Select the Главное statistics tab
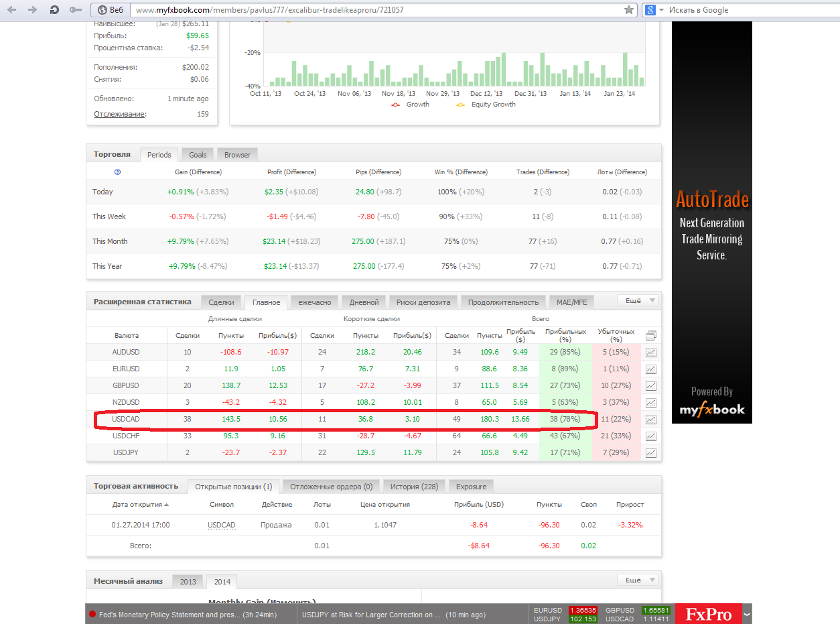 266,302
